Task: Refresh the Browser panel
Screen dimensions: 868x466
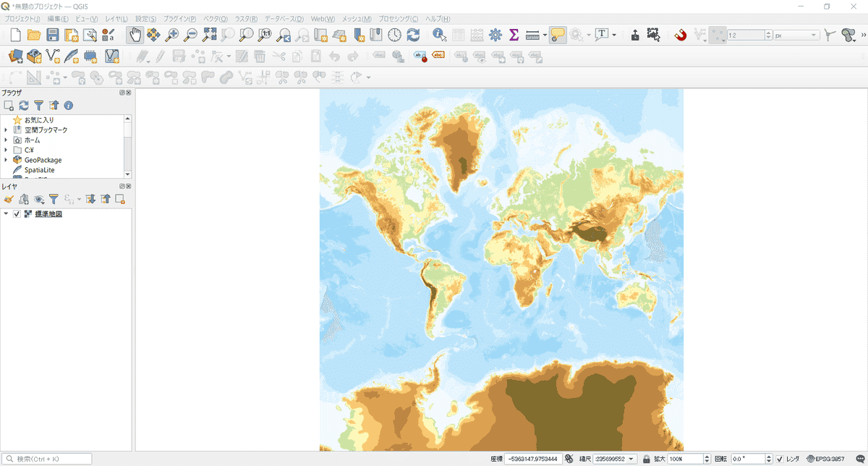Action: tap(24, 106)
